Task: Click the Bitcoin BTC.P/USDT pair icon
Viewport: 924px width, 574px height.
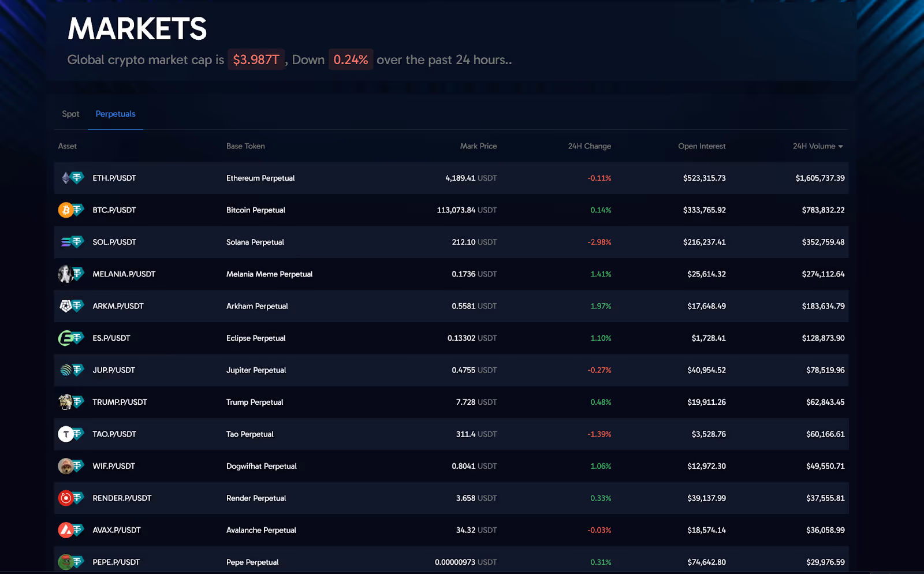Action: pyautogui.click(x=72, y=210)
